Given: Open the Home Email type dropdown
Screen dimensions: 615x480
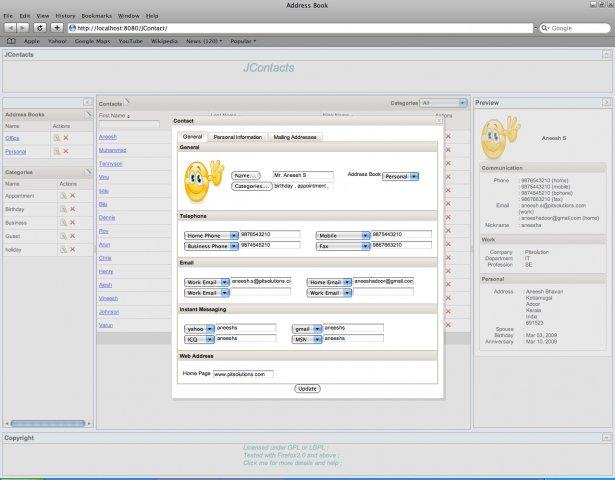Looking at the screenshot, I should [329, 282].
